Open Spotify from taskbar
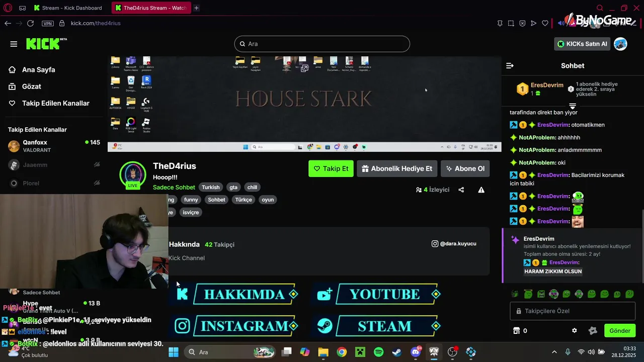644x362 pixels. coord(379,352)
